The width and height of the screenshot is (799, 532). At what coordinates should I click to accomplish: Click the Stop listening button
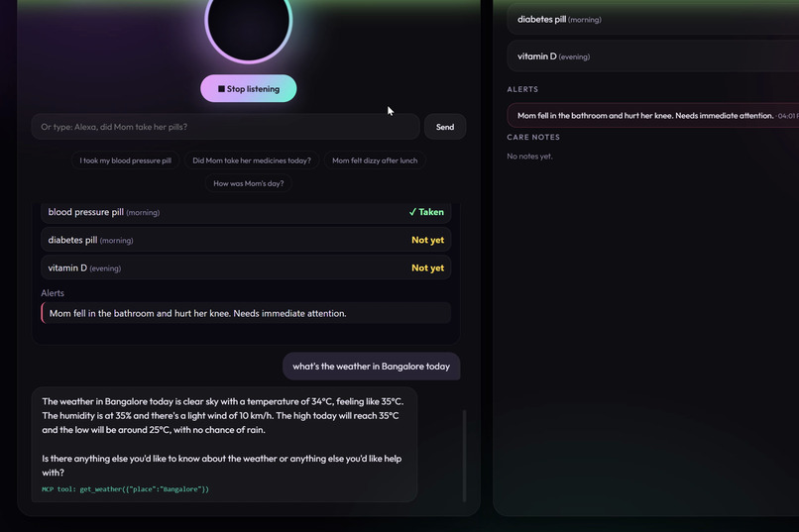click(x=248, y=88)
